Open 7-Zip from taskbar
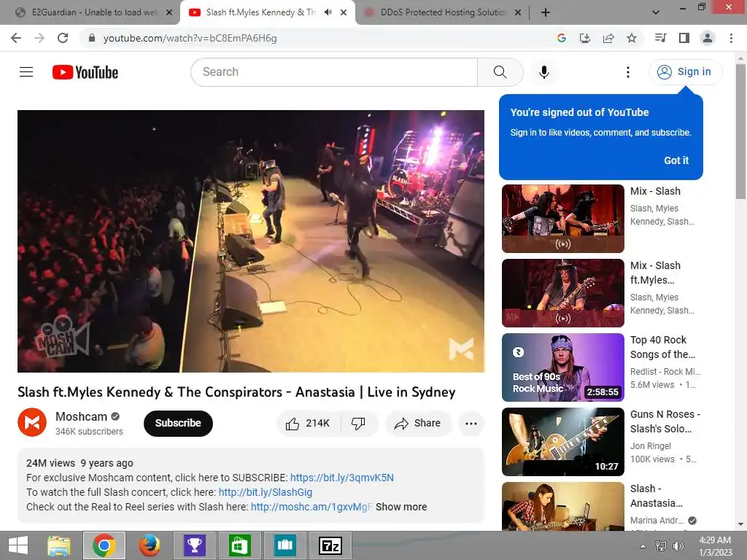Screen dimensions: 747x560 (x=330, y=545)
